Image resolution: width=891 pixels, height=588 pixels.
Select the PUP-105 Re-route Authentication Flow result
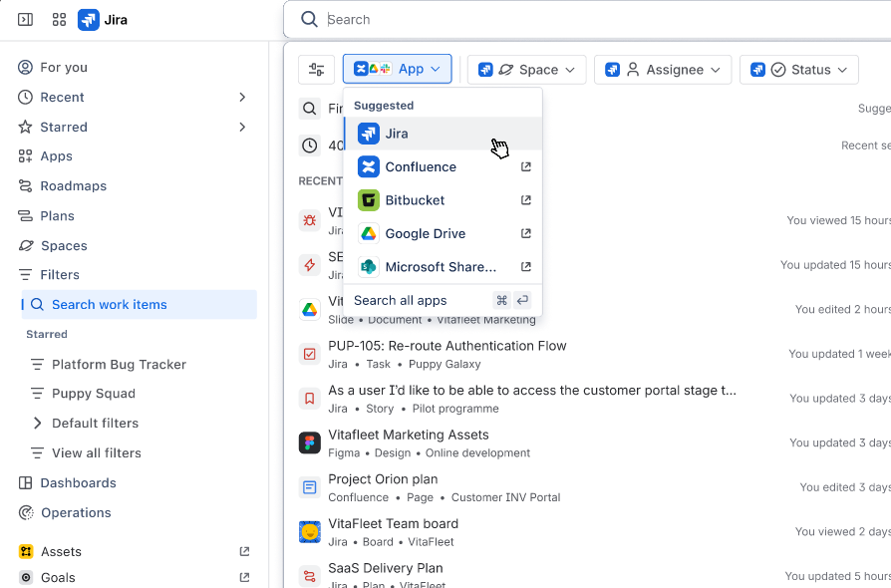point(446,345)
